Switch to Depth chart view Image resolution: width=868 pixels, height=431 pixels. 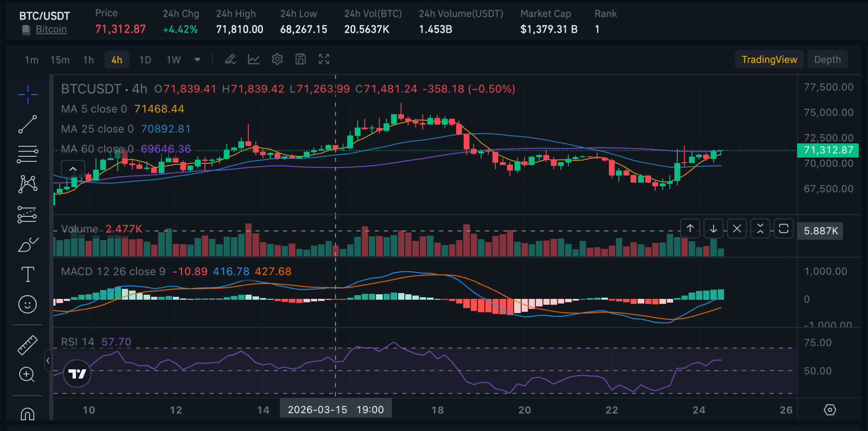(x=827, y=59)
